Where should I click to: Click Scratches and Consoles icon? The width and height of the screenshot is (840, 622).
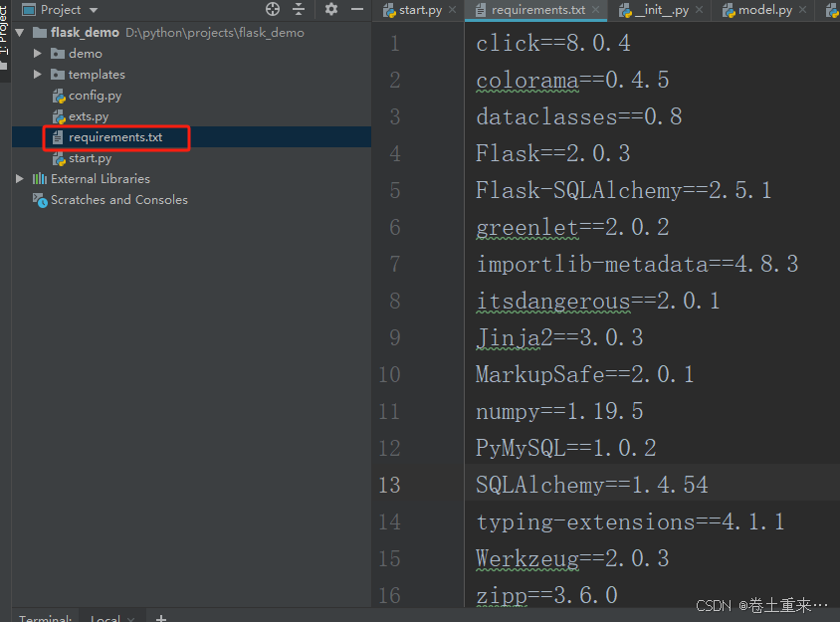tap(40, 200)
